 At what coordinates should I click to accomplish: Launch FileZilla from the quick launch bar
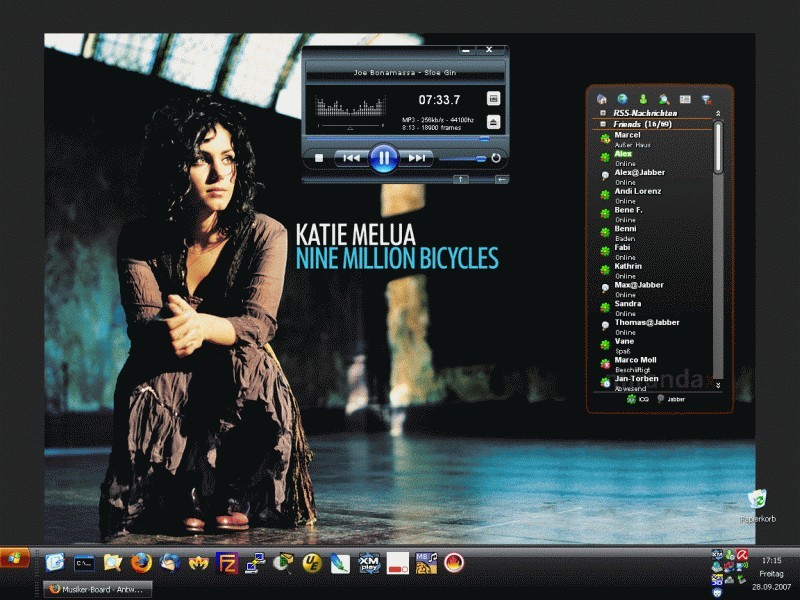[227, 563]
